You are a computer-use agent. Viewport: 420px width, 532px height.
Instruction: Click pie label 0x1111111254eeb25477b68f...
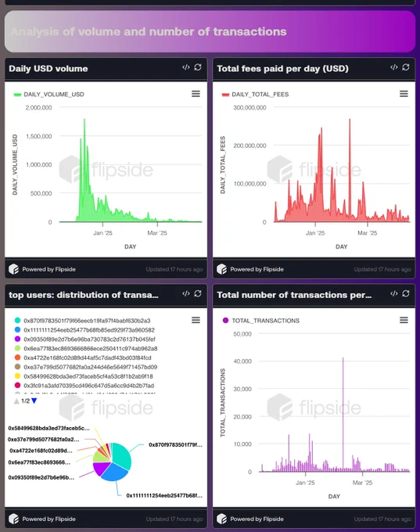[164, 496]
